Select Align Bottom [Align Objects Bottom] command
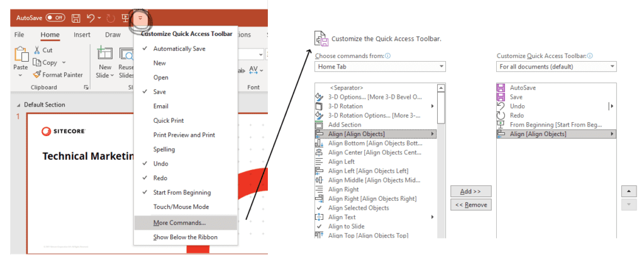 point(375,143)
